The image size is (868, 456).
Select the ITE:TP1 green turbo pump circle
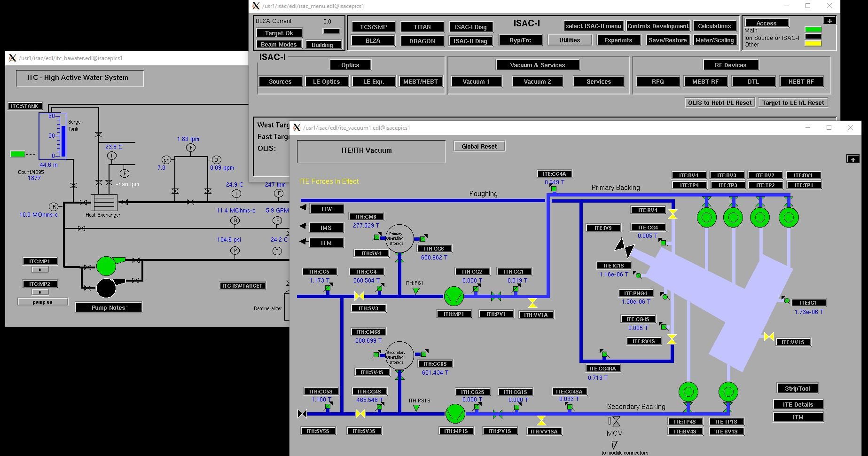(789, 218)
